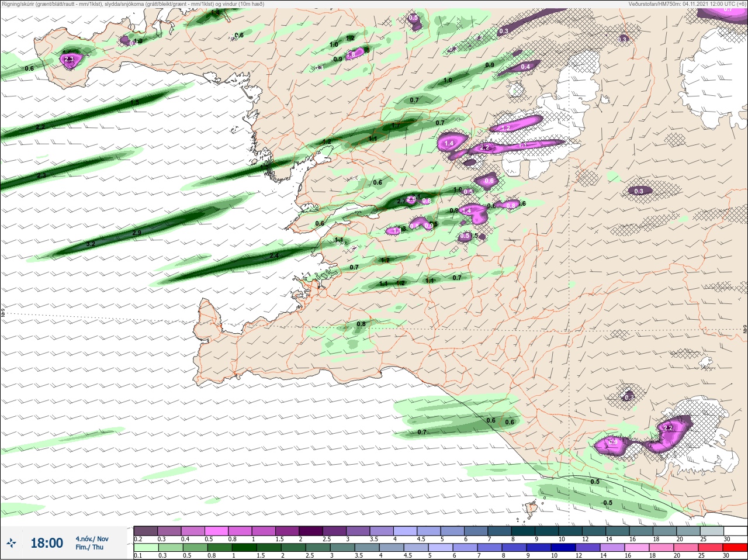
Task: Click the 2.9 rainfall value on the rain band
Action: pos(137,233)
